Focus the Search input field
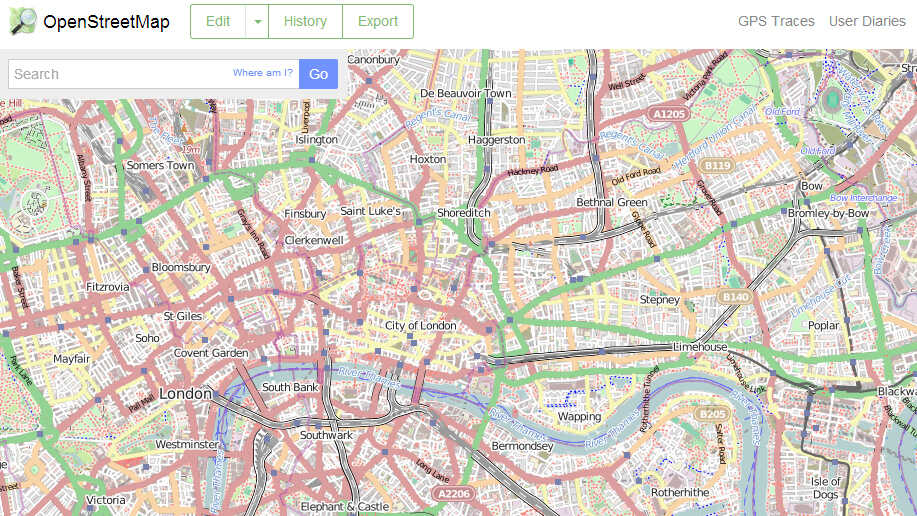 (154, 74)
